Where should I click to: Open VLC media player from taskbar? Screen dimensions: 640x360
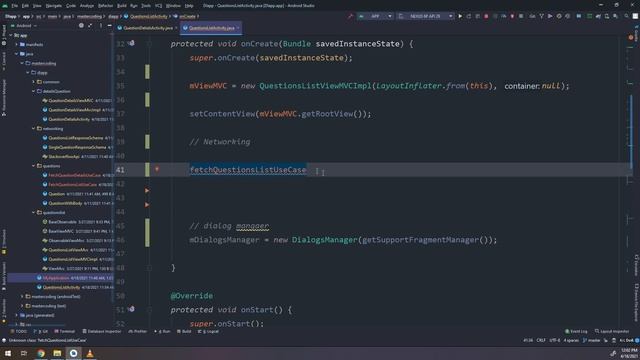(x=90, y=353)
